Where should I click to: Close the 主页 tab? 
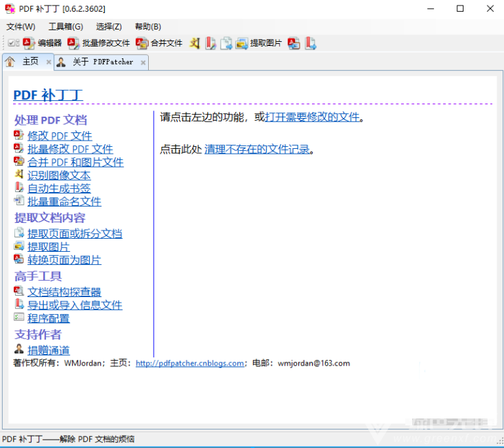pyautogui.click(x=49, y=62)
